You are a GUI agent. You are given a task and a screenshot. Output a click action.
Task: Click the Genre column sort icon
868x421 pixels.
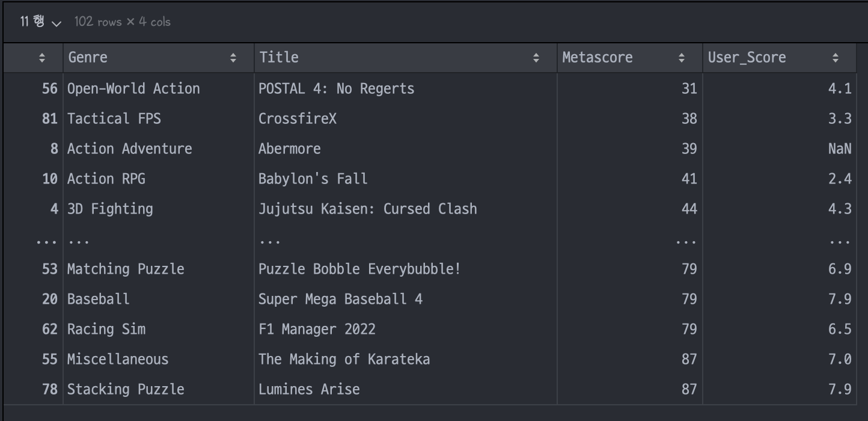(x=233, y=58)
